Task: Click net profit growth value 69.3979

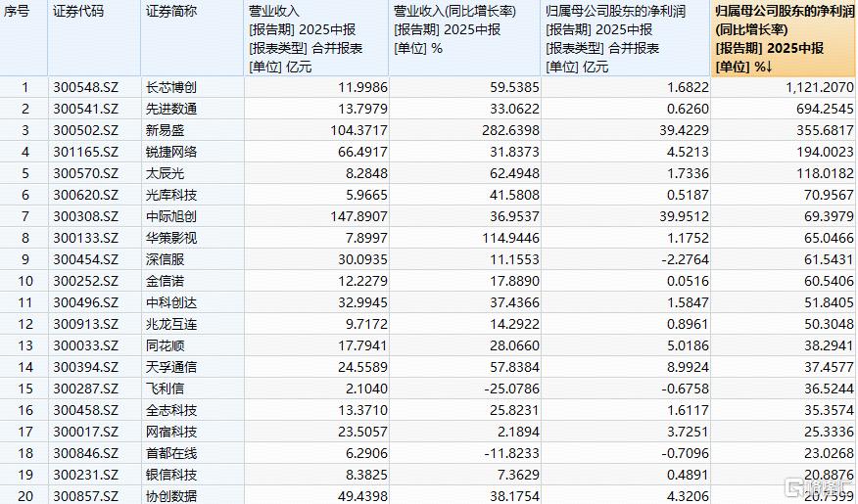Action: click(829, 216)
